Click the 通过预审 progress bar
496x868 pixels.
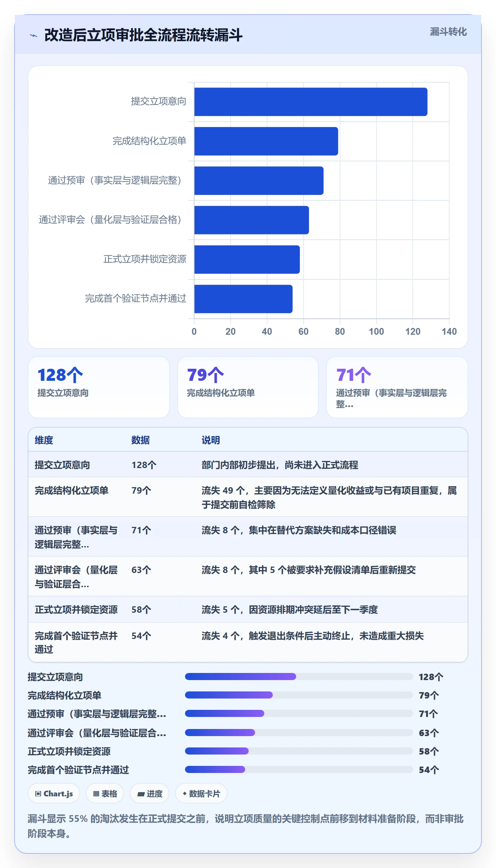pyautogui.click(x=299, y=713)
